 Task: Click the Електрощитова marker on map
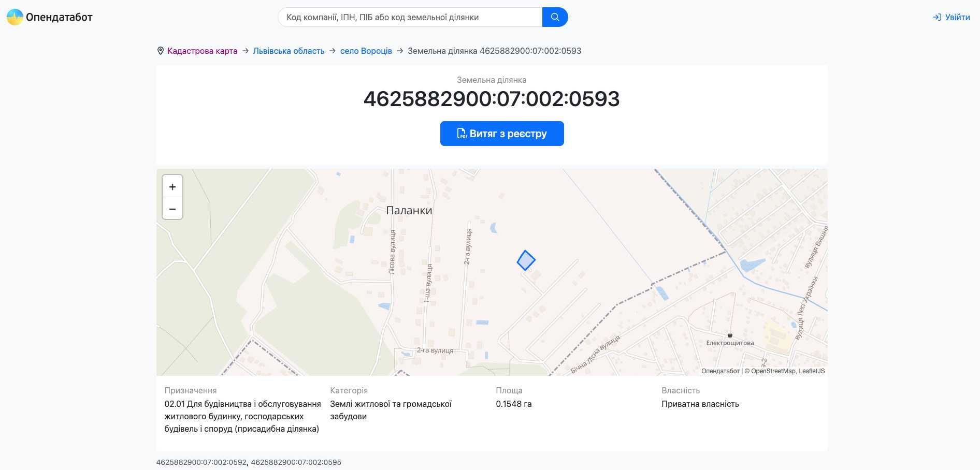tap(730, 335)
